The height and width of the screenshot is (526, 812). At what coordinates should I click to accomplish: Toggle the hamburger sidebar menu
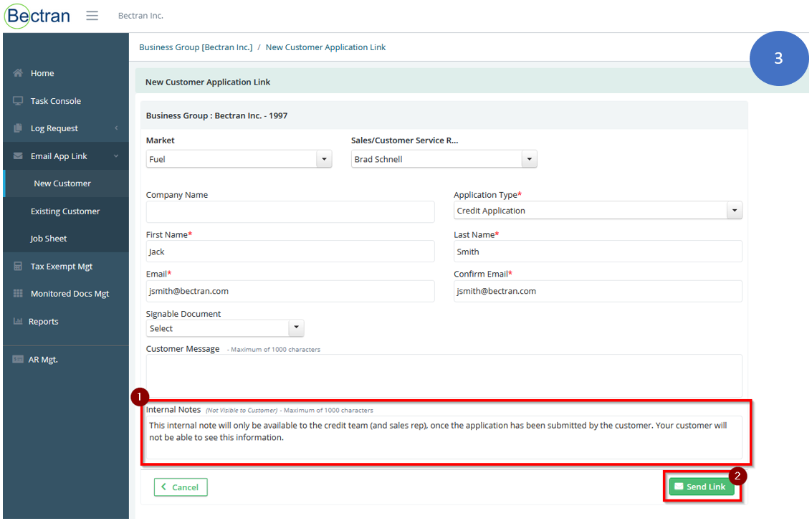[92, 16]
